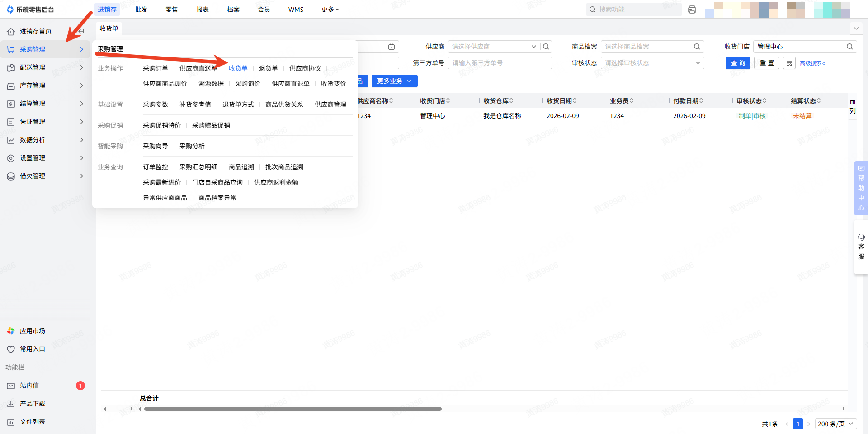
Task: Open the 供应商 select dropdown
Action: pyautogui.click(x=534, y=47)
